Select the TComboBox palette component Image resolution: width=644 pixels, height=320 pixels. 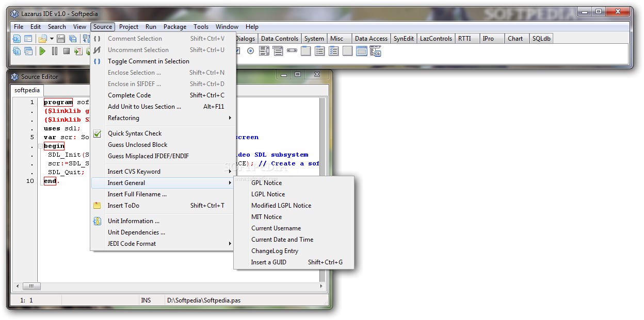pyautogui.click(x=278, y=51)
